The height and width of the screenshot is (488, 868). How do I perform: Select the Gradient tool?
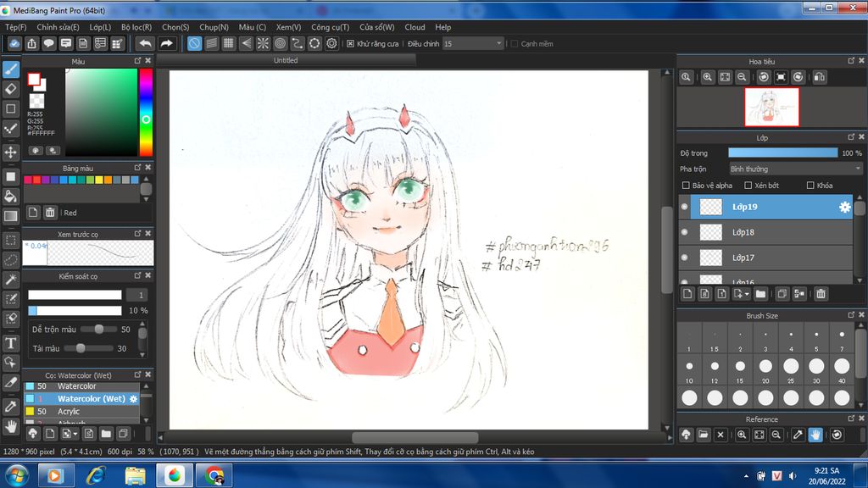coord(11,216)
